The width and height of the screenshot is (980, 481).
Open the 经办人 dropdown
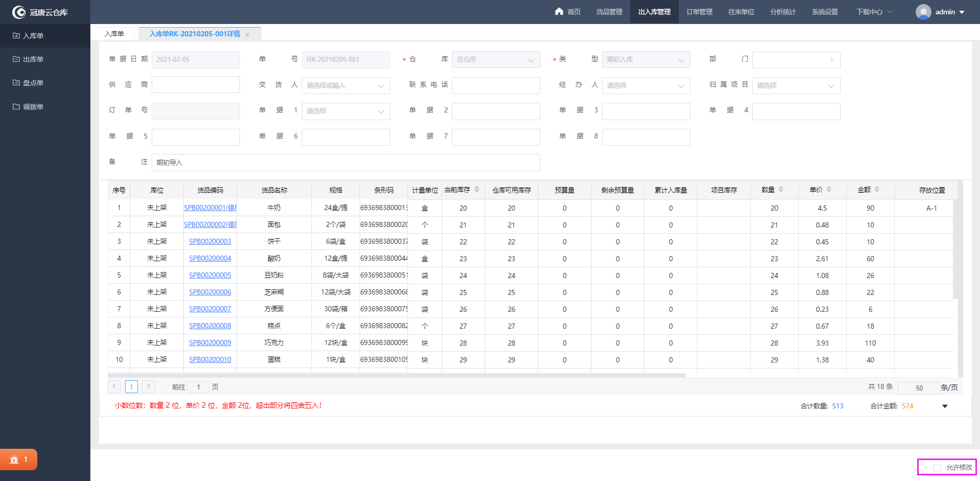point(646,85)
